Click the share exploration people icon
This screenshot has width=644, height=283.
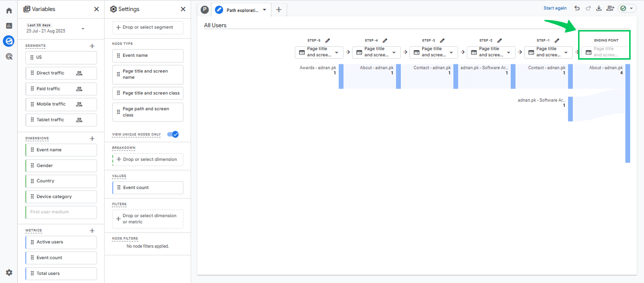[x=610, y=8]
